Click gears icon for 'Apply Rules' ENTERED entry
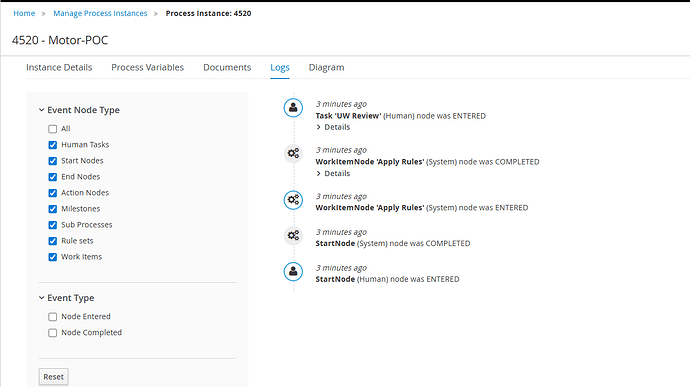The width and height of the screenshot is (690, 387). [x=293, y=200]
